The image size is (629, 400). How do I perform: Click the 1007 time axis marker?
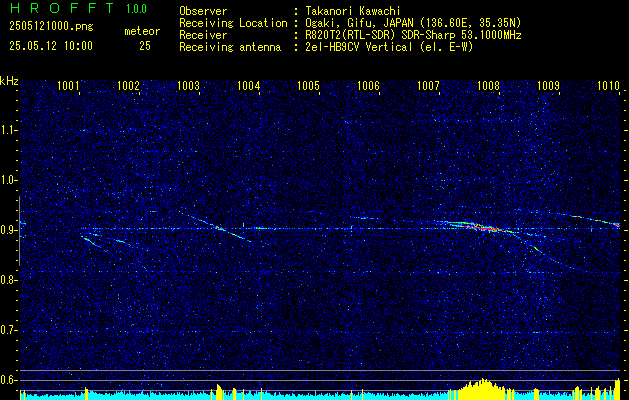click(428, 85)
